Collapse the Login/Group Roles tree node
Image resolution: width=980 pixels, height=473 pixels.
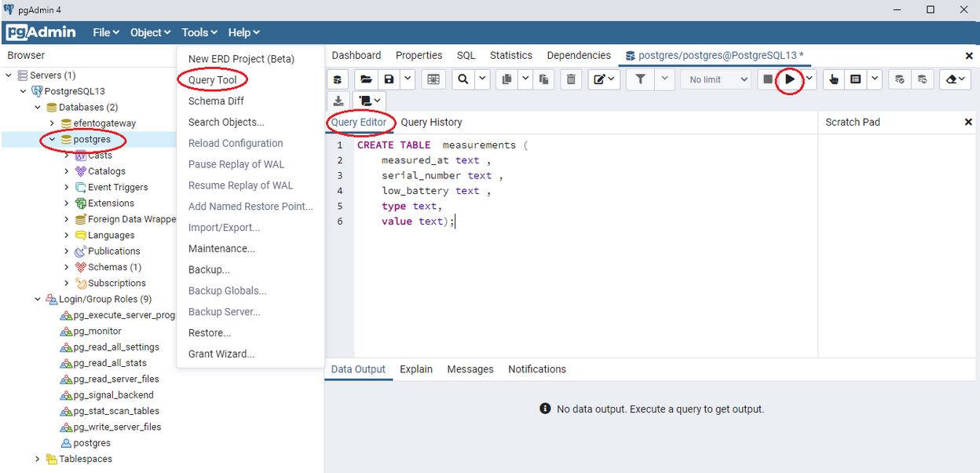coord(38,299)
